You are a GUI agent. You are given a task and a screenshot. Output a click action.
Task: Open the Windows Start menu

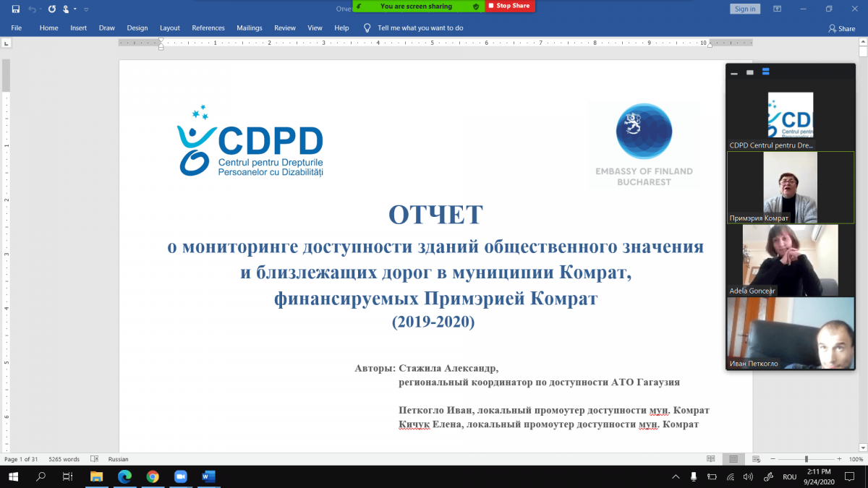click(x=14, y=476)
